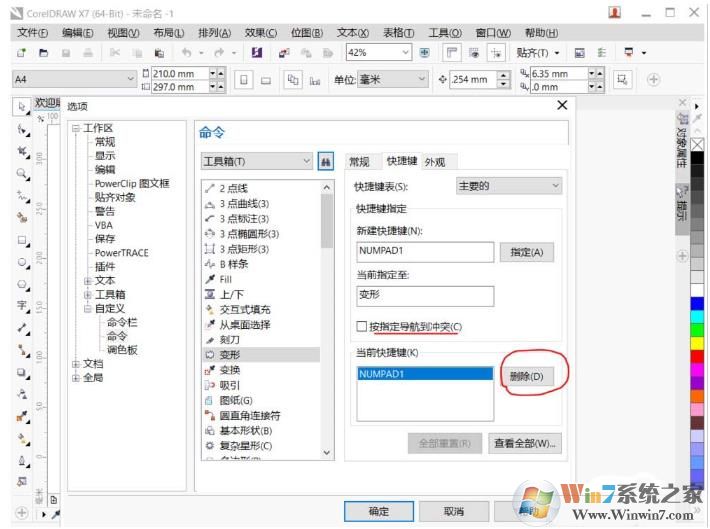710x529 pixels.
Task: Click the landscape orientation icon
Action: [x=266, y=80]
